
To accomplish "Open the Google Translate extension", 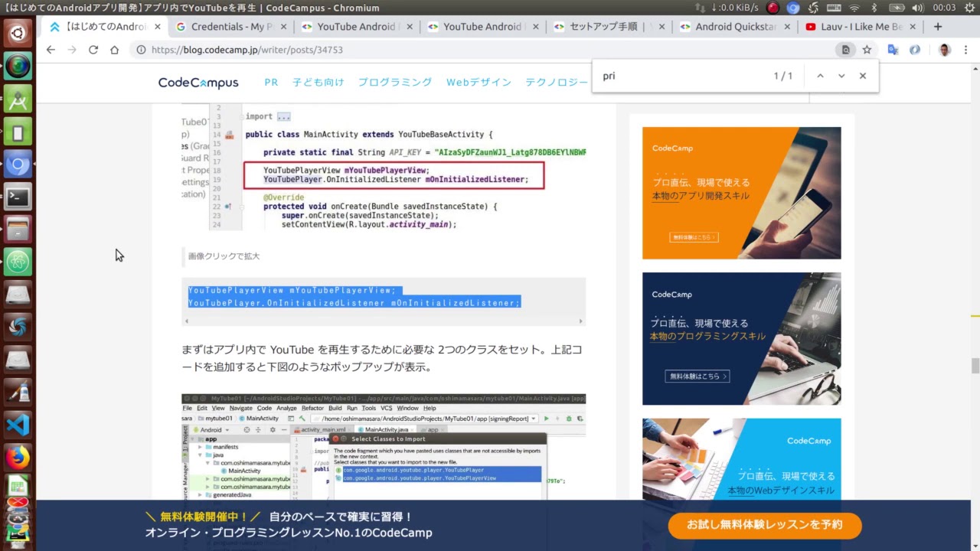I will [x=893, y=50].
